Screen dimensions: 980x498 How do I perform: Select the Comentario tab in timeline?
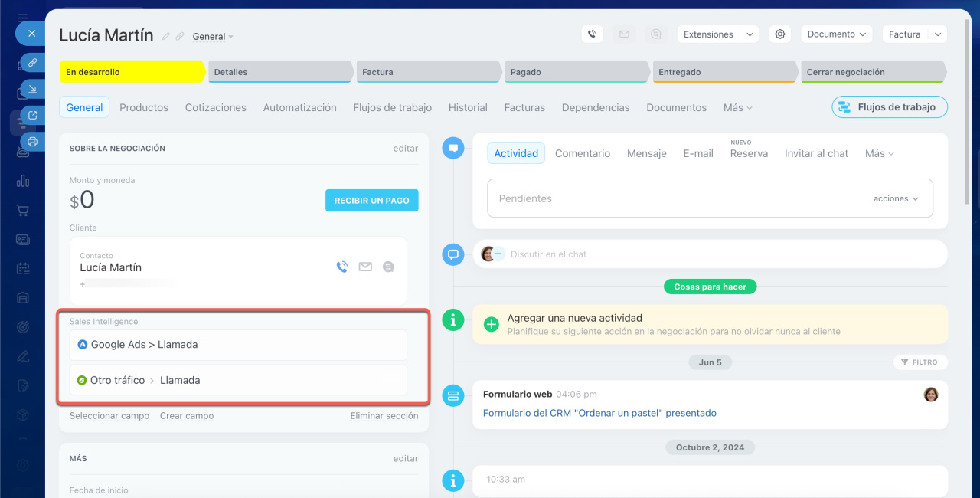[x=583, y=153]
